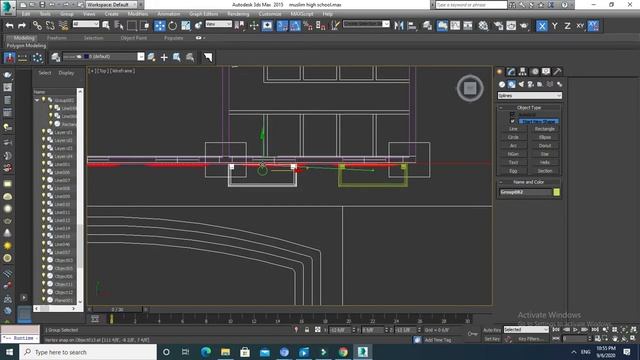Select the Lights category icon
The image size is (640, 360).
pos(521,84)
